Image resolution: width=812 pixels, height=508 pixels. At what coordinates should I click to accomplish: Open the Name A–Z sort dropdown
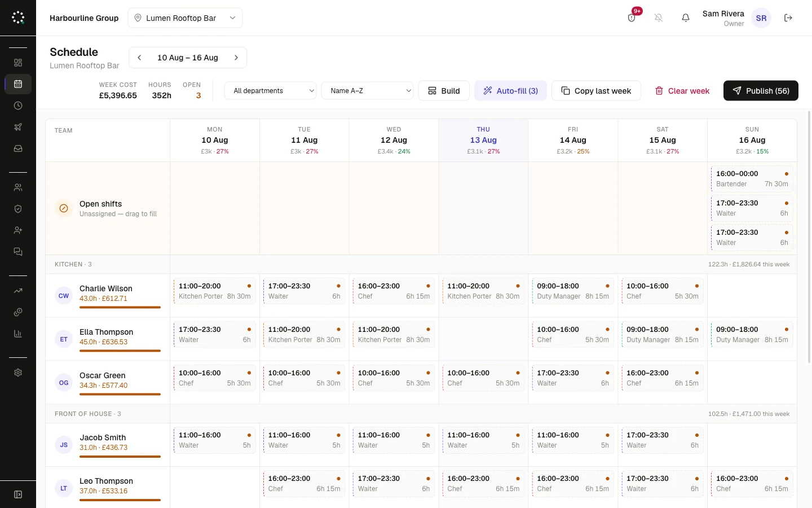(368, 91)
